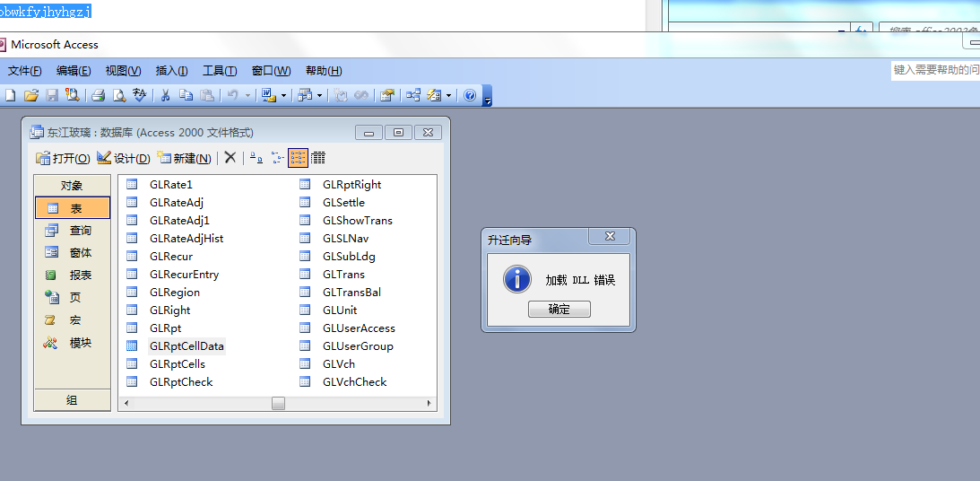Toggle the List view button

click(299, 158)
